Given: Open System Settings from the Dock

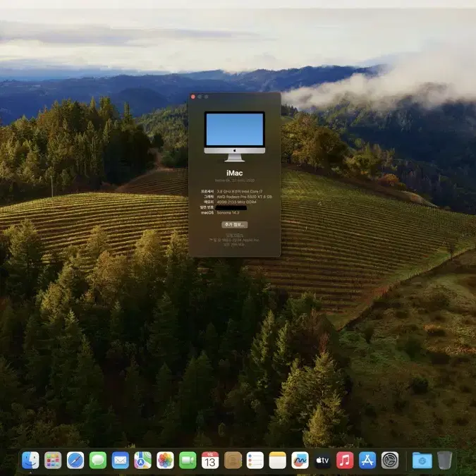Looking at the screenshot, I should (x=390, y=460).
